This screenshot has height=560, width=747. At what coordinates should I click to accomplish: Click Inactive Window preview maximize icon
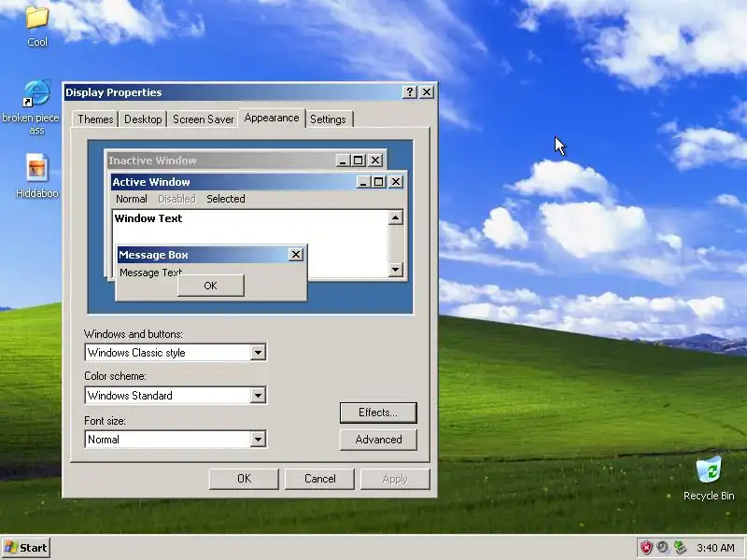click(x=359, y=160)
